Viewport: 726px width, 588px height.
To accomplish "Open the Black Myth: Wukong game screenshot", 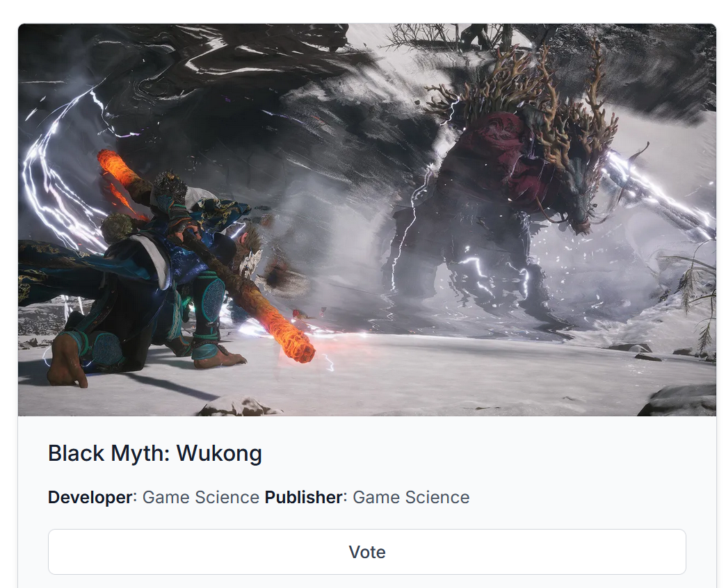I will pos(366,220).
